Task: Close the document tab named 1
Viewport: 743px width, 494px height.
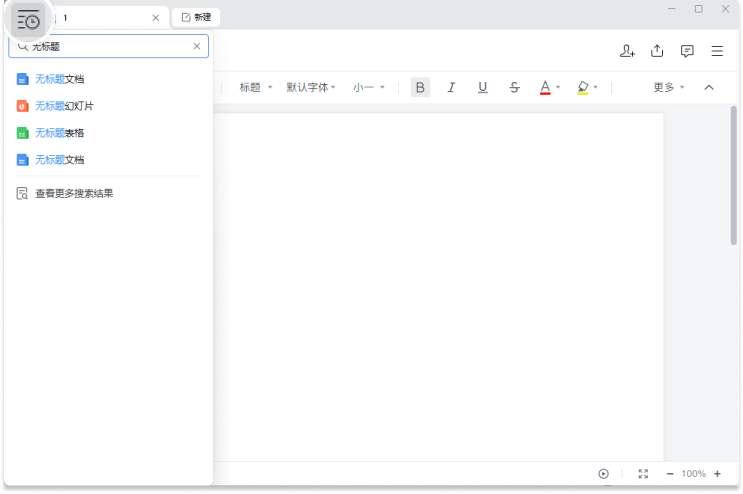Action: tap(155, 18)
